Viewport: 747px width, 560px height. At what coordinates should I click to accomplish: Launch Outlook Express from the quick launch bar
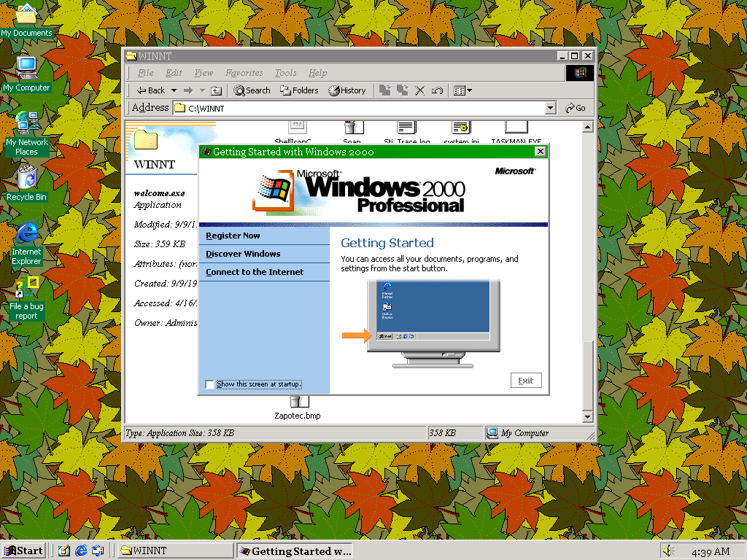pos(98,551)
